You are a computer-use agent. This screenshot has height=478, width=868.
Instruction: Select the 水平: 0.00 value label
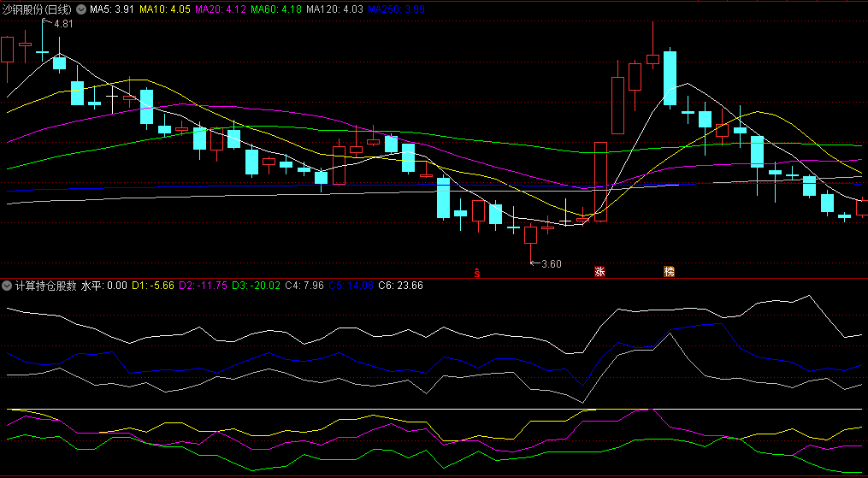pos(104,286)
